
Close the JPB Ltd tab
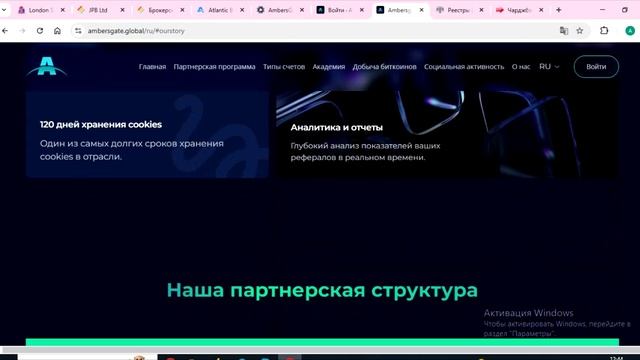(x=122, y=10)
